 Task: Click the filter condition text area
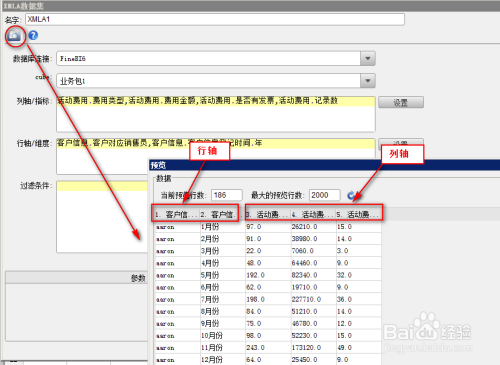[x=102, y=217]
